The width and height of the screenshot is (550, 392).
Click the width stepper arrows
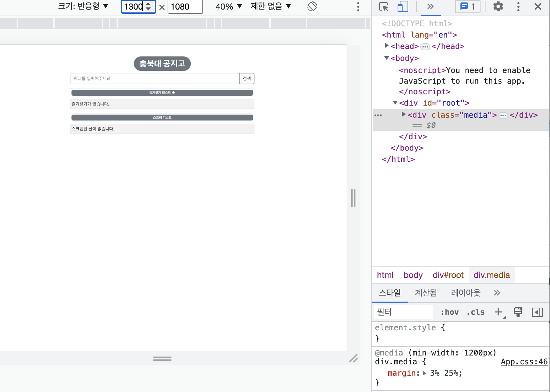click(148, 6)
